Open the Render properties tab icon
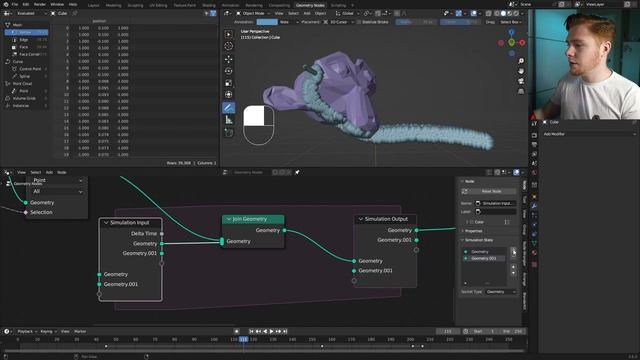The width and height of the screenshot is (640, 360). coord(534,135)
